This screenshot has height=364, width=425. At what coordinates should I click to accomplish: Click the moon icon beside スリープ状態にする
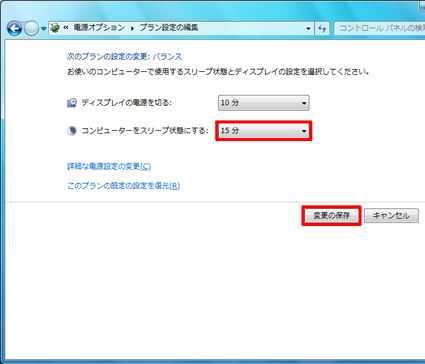(x=72, y=131)
